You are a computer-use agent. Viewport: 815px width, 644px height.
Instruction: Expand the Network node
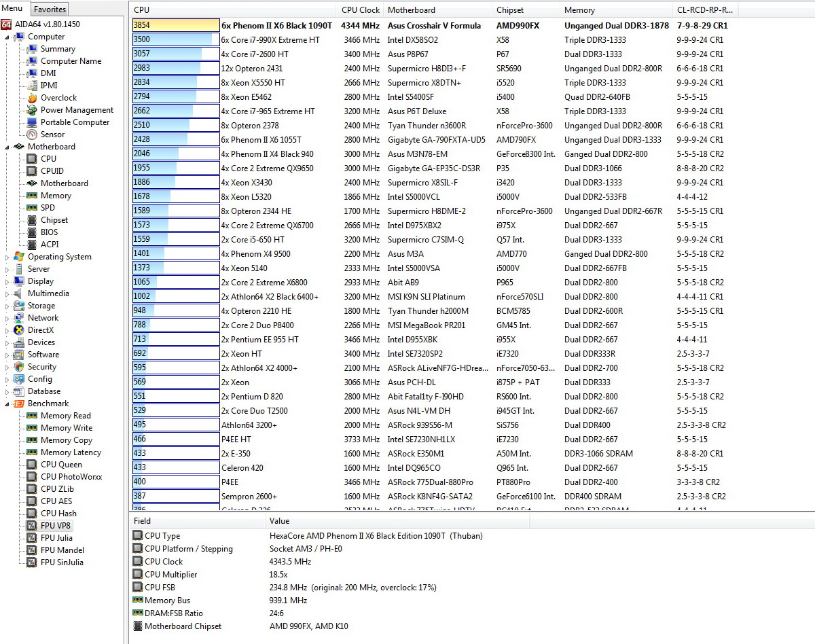pos(7,318)
